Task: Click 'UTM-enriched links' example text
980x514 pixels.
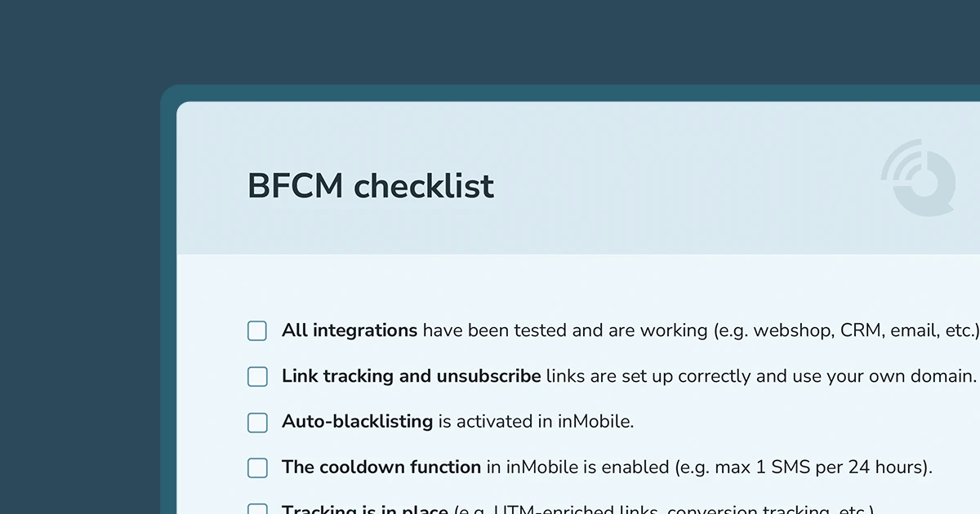Action: (577, 510)
